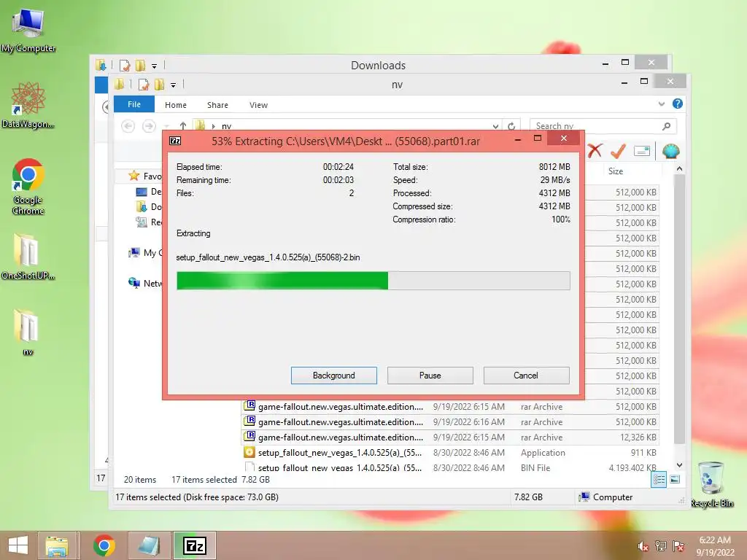Image resolution: width=747 pixels, height=560 pixels.
Task: Open My Computer desktop icon
Action: pyautogui.click(x=28, y=31)
